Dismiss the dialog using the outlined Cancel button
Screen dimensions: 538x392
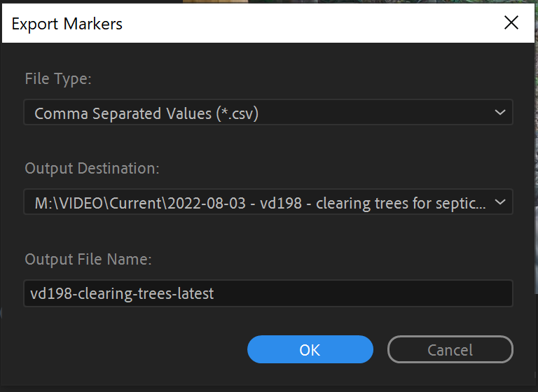coord(450,349)
